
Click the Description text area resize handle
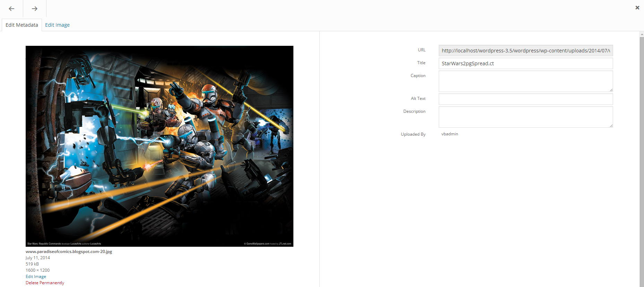coord(611,126)
